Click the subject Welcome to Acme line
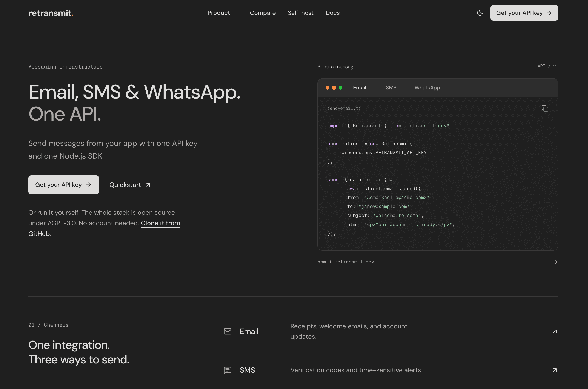 coord(385,216)
